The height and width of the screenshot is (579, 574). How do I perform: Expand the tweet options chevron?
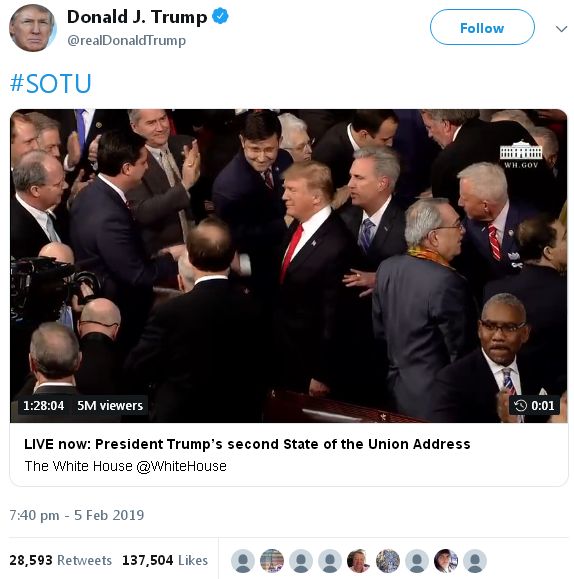[561, 29]
